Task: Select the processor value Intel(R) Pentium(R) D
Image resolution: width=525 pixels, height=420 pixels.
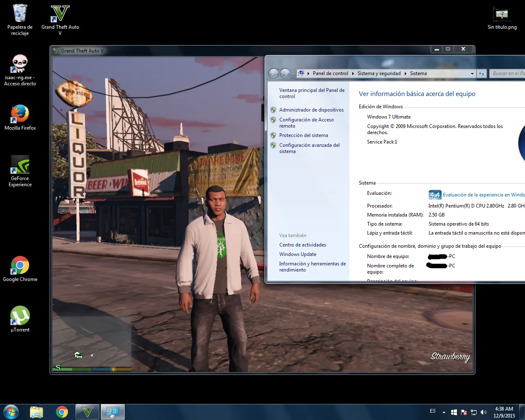Action: (477, 206)
